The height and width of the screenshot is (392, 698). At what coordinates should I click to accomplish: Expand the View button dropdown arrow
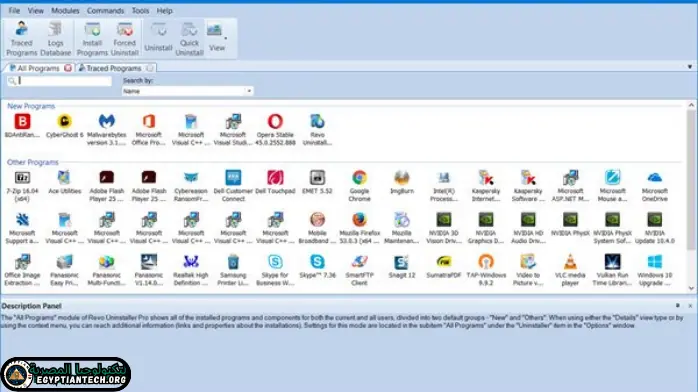point(226,38)
